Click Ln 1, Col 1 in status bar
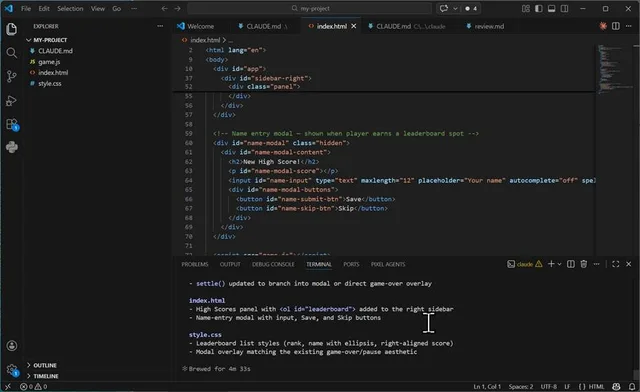The width and height of the screenshot is (640, 392). coord(487,386)
